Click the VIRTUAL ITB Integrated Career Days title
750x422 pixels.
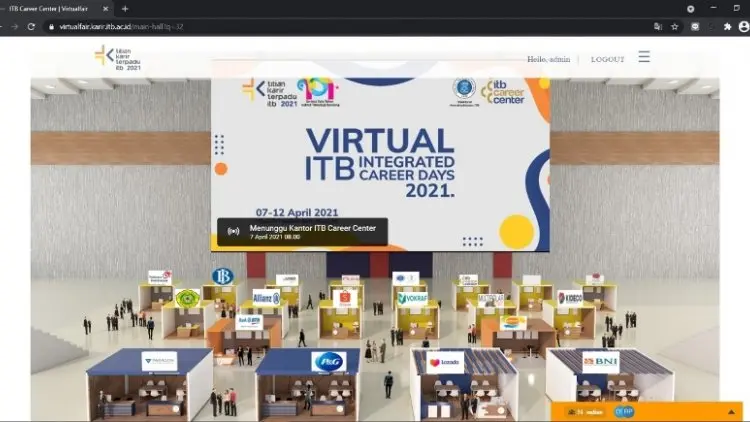380,163
